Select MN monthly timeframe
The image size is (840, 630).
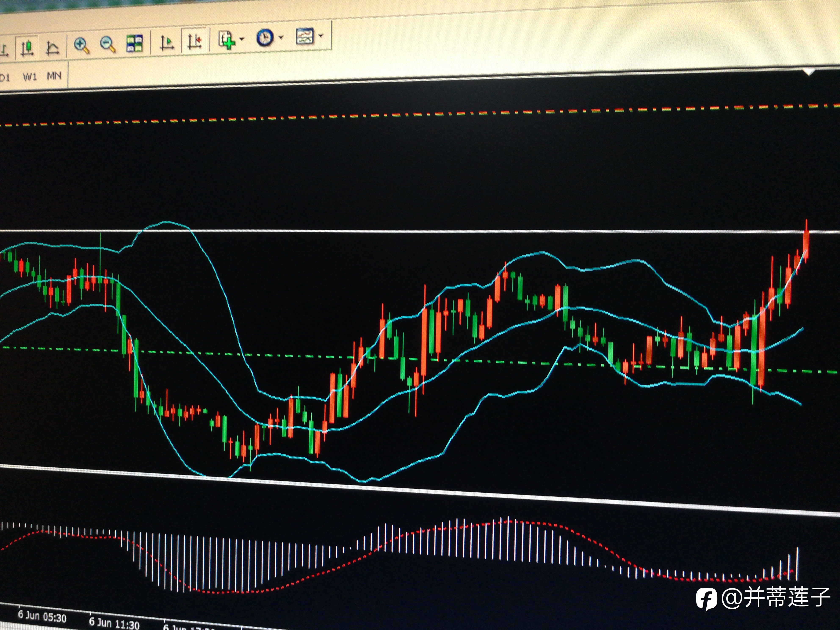(x=54, y=76)
